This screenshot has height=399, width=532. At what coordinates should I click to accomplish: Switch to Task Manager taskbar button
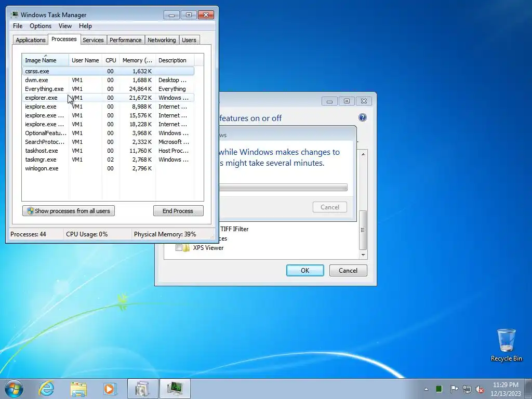pyautogui.click(x=175, y=389)
